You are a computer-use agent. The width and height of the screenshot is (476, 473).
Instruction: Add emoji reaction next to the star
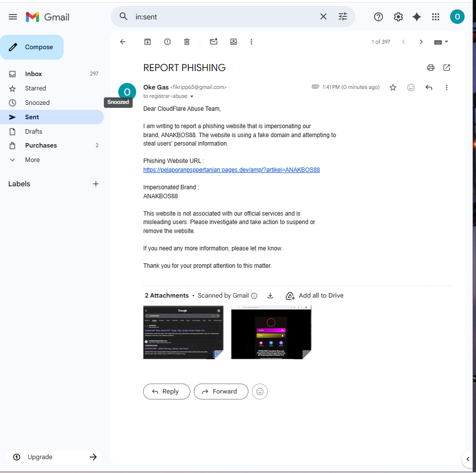tap(411, 87)
